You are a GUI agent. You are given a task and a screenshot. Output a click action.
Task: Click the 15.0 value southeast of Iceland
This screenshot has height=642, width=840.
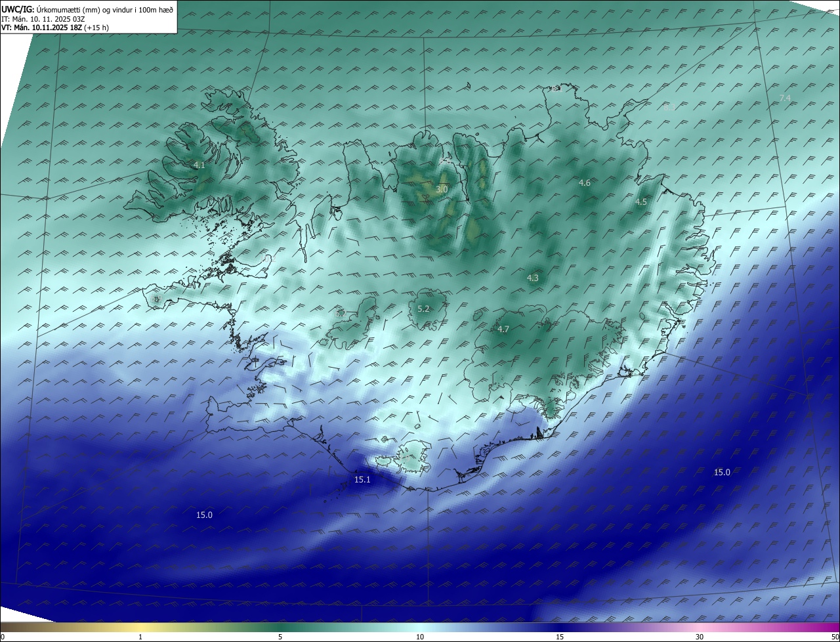click(722, 473)
